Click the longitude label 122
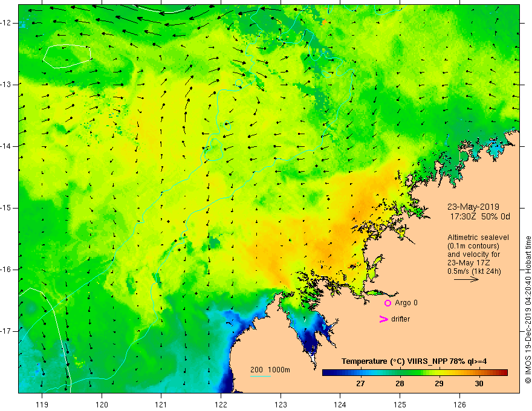Viewport: 532px width, 411px height. tap(221, 404)
